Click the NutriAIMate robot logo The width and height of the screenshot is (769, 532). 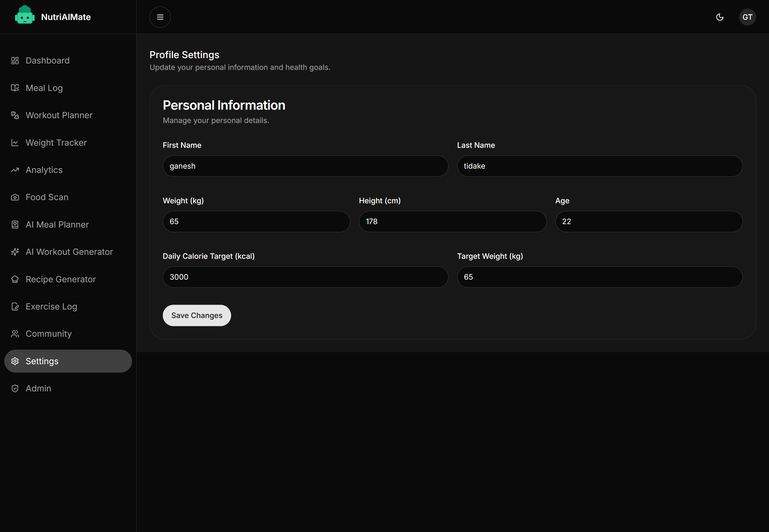pyautogui.click(x=25, y=15)
